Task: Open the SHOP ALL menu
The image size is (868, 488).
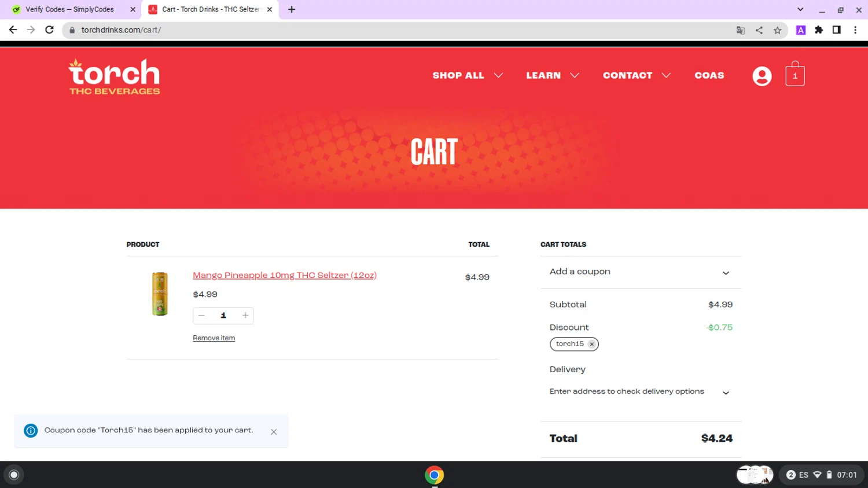Action: (x=458, y=75)
